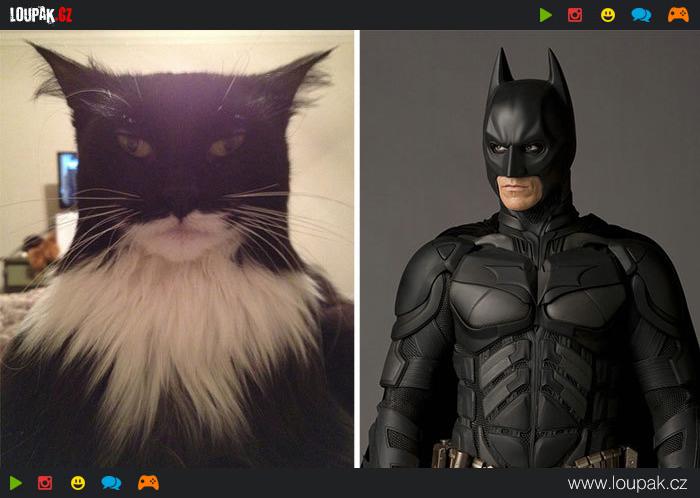Select the orange gamepad icon in the top bar
This screenshot has width=700, height=498.
pos(677,15)
